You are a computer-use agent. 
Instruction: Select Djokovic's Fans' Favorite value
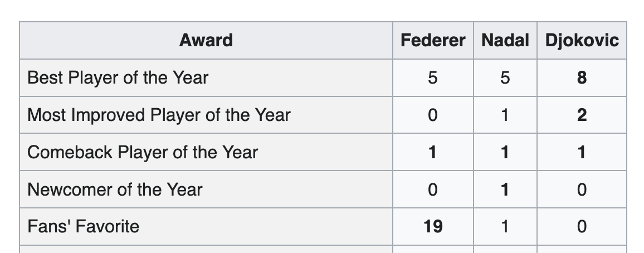582,226
